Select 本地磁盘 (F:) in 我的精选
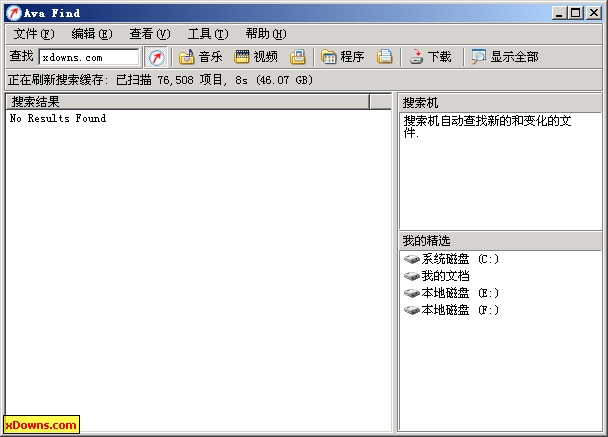This screenshot has height=437, width=608. point(451,310)
